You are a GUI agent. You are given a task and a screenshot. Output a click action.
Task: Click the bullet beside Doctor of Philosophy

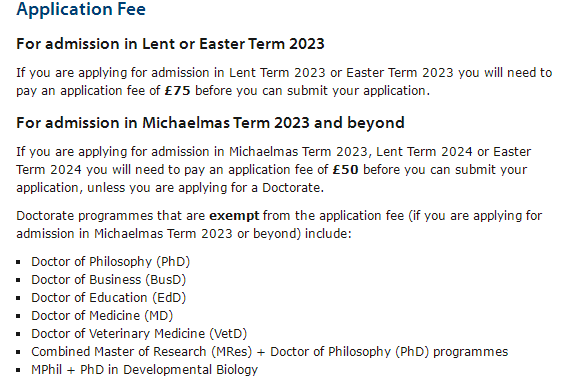(19, 262)
